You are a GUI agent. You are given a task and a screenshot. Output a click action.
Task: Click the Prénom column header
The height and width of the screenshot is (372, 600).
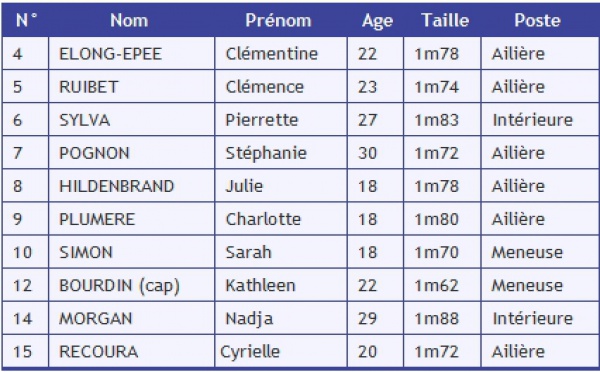pos(278,20)
